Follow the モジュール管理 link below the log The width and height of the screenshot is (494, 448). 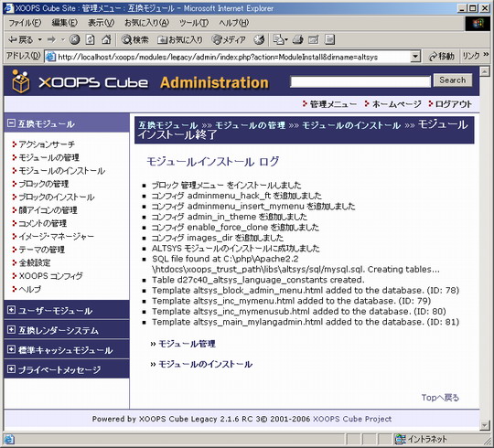187,344
